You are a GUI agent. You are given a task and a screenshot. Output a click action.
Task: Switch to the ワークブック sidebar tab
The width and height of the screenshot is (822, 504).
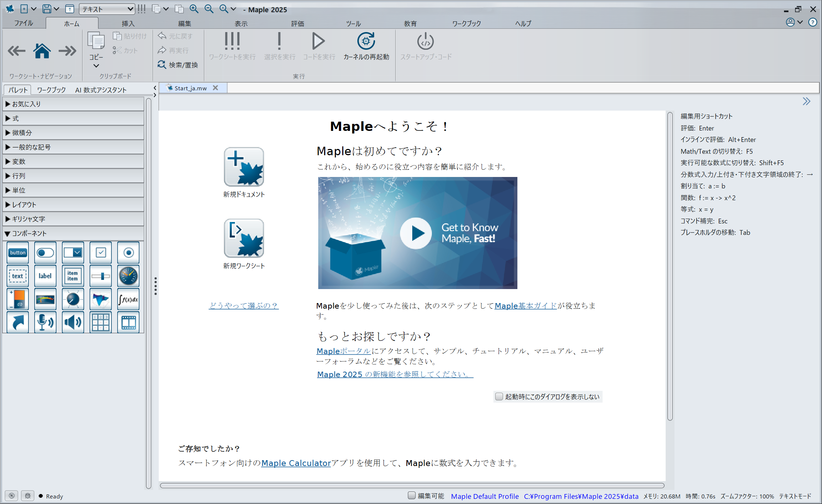tap(51, 90)
